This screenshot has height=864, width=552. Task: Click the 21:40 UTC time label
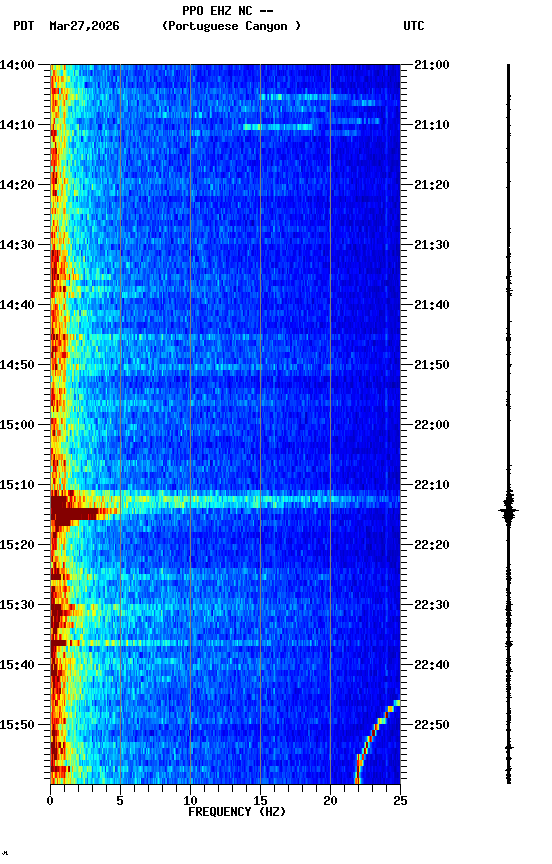(x=432, y=305)
